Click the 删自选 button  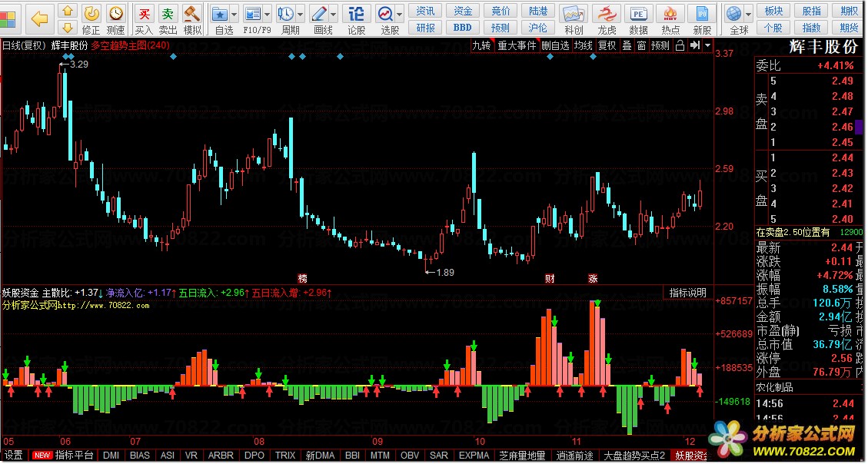pos(555,46)
